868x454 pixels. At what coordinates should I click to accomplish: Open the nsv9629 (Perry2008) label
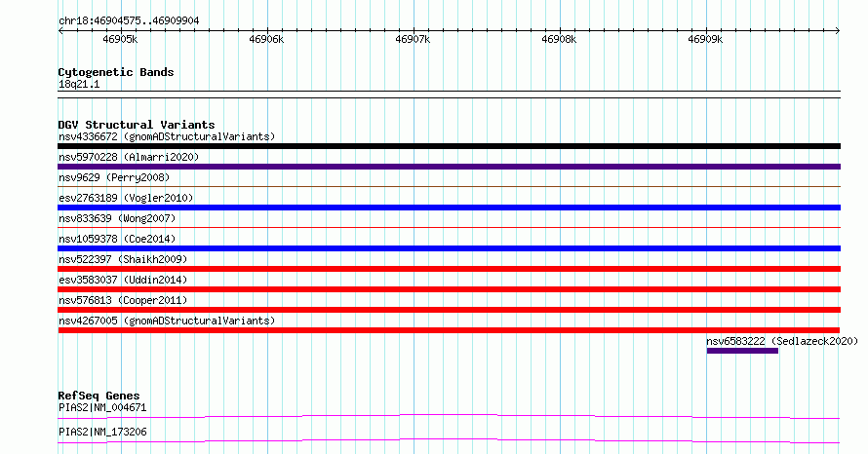coord(114,177)
